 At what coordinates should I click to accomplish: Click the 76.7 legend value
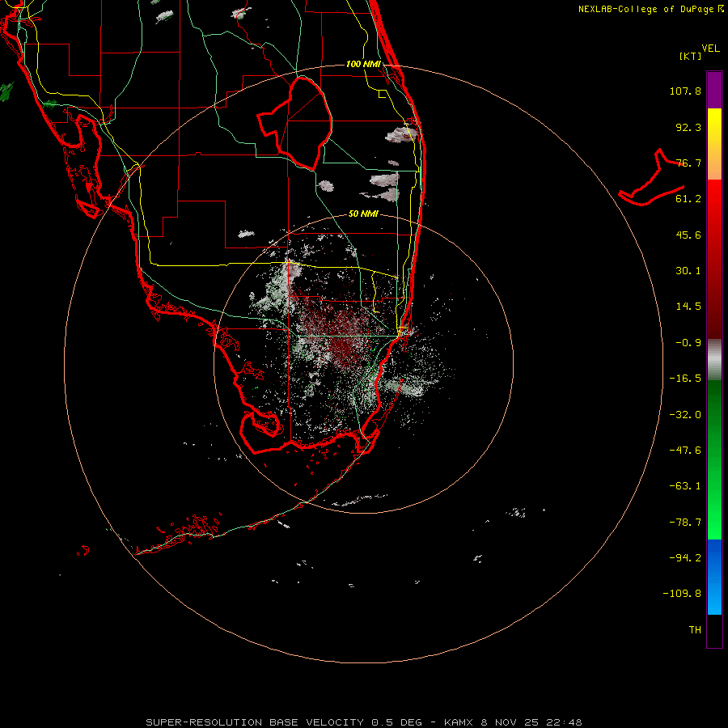[x=688, y=163]
